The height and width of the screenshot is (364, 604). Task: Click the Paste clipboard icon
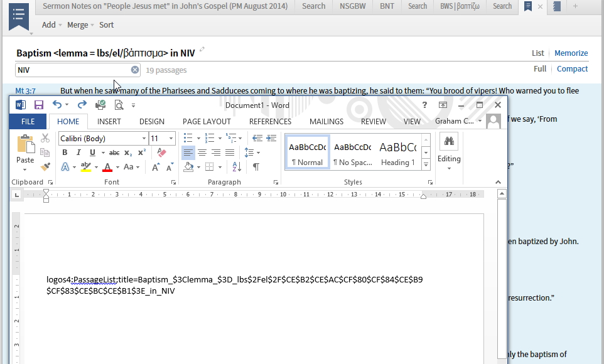pos(25,144)
